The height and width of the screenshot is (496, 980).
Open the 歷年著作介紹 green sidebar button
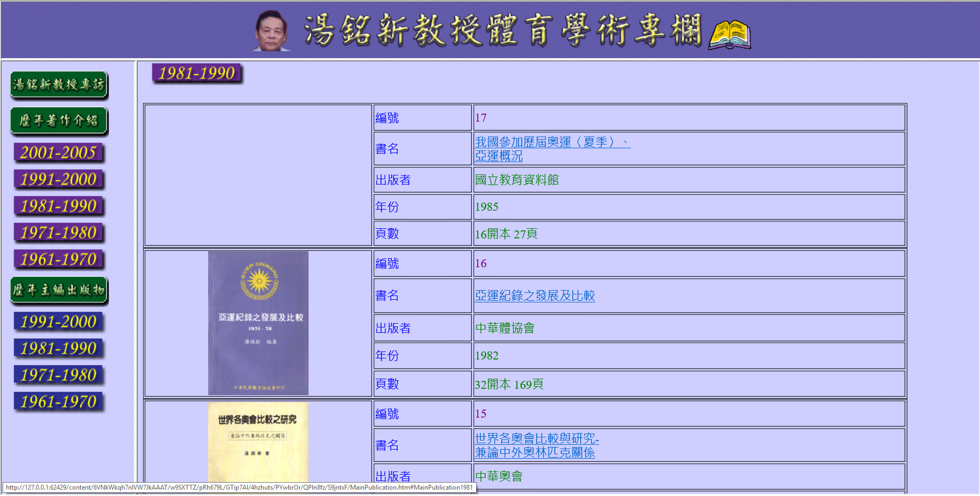click(x=59, y=121)
